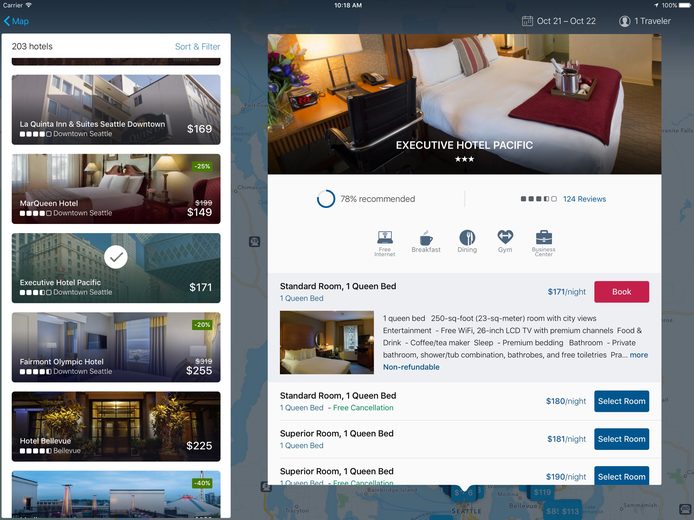Tap the Oct 21 – Oct 22 date range
This screenshot has height=520, width=694.
tap(566, 21)
